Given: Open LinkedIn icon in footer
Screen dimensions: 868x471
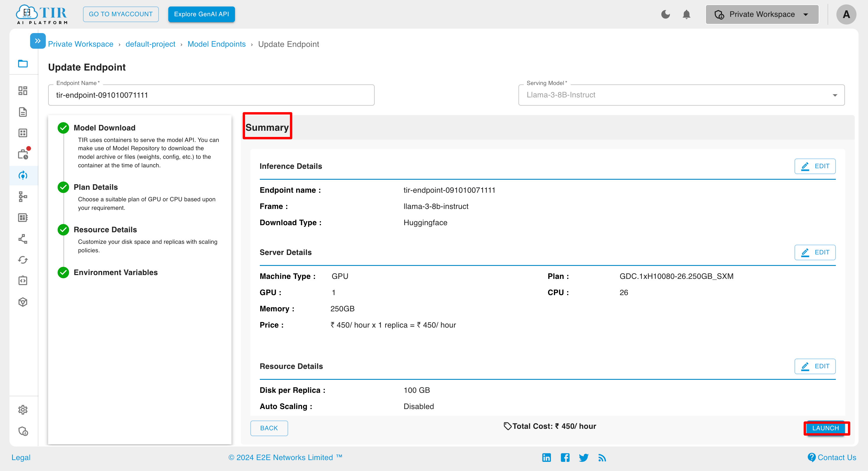Looking at the screenshot, I should pos(546,457).
